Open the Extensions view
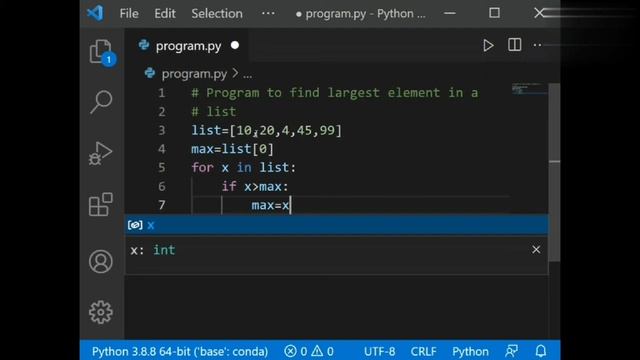Viewport: 640px width, 360px height. click(100, 204)
